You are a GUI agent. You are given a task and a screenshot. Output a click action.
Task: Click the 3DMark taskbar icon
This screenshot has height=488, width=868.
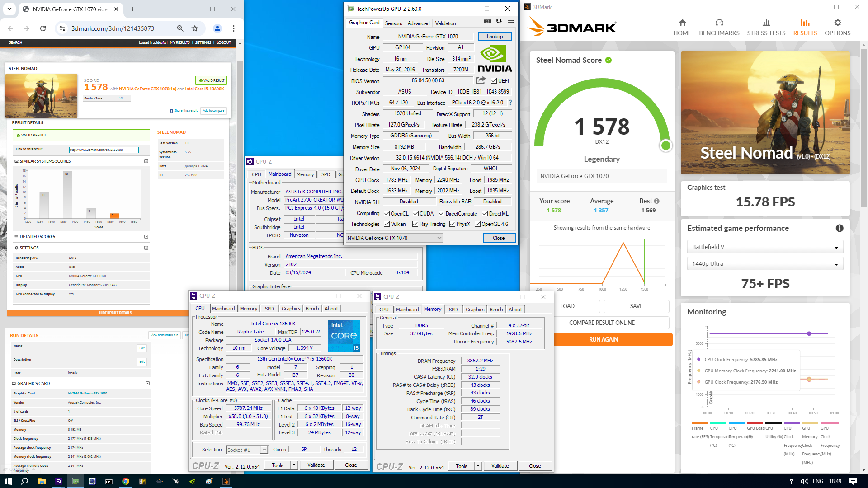coord(226,481)
